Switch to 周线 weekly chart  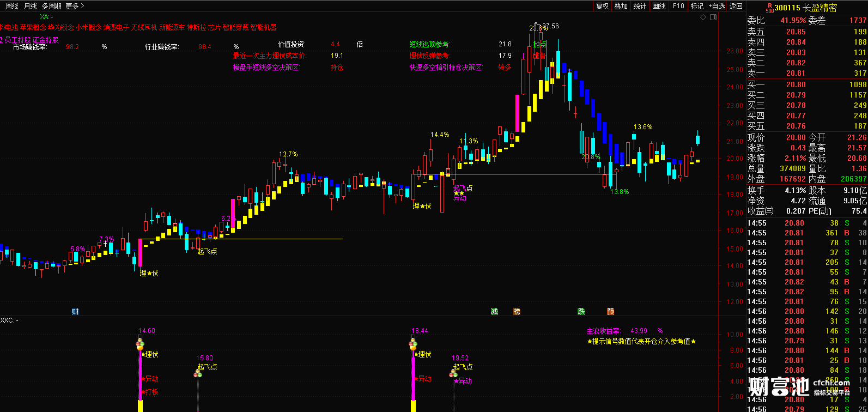[12, 6]
